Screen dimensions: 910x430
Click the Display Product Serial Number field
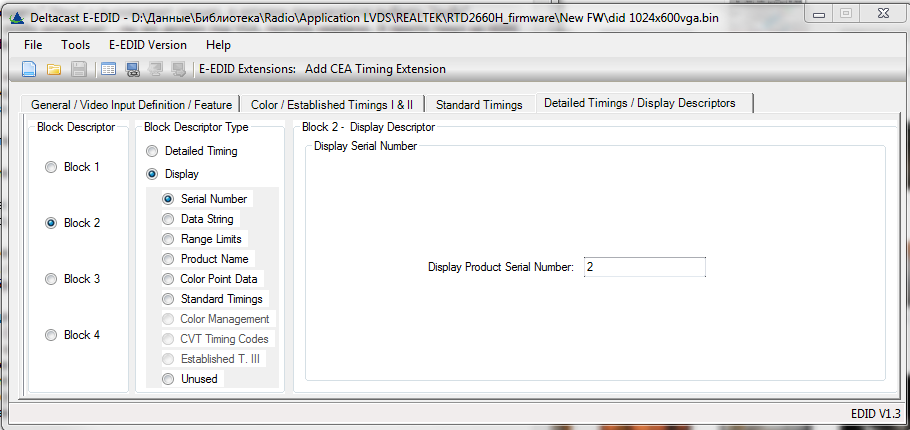point(644,267)
